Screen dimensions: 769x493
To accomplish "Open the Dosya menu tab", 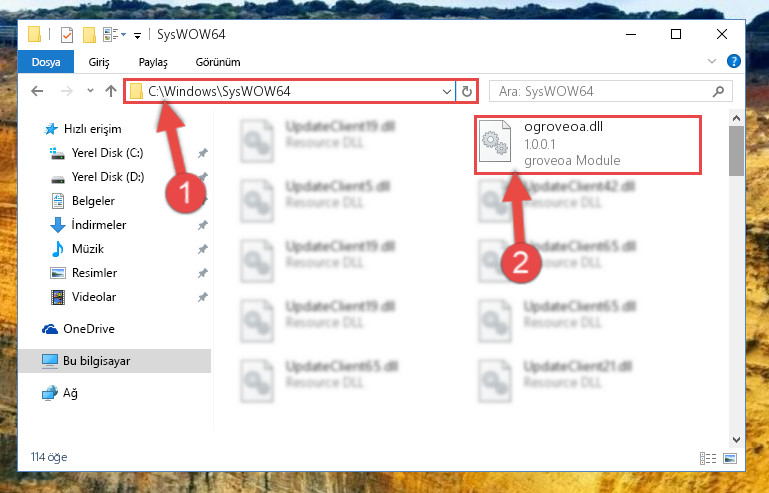I will 46,62.
